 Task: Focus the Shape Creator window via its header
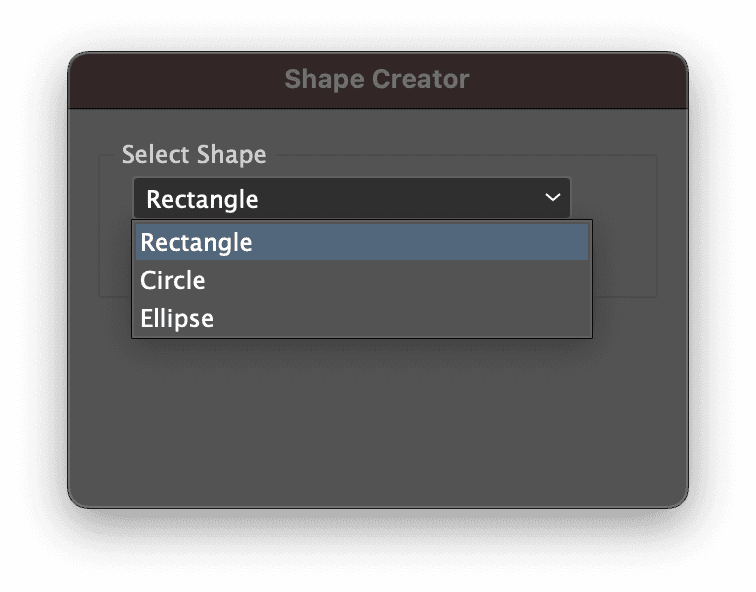(x=378, y=80)
